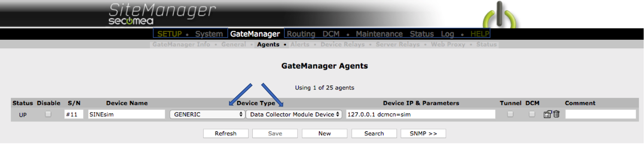Image resolution: width=644 pixels, height=144 pixels.
Task: Switch to the Device Relays tab
Action: (x=342, y=44)
